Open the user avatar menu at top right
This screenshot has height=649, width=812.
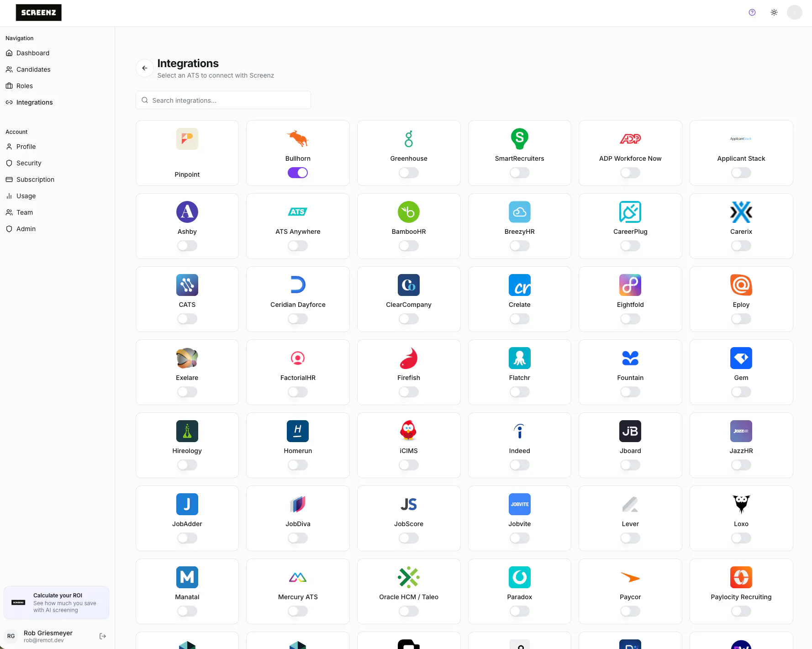[795, 12]
